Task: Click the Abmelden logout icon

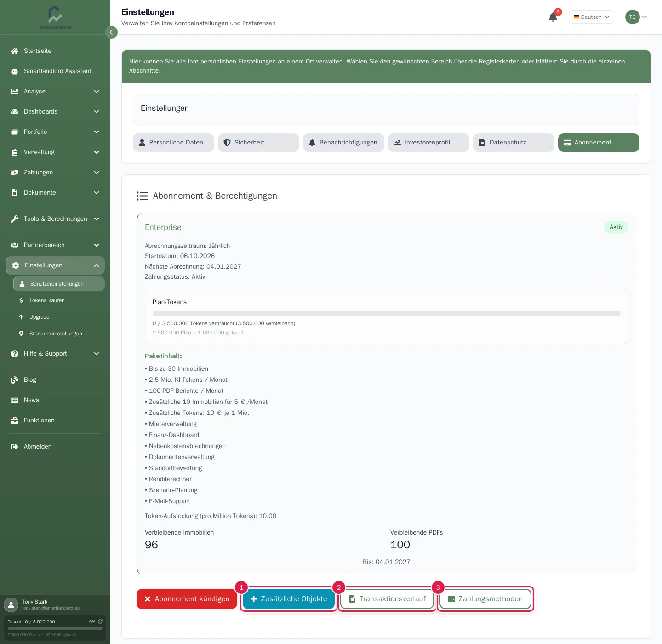Action: tap(15, 447)
